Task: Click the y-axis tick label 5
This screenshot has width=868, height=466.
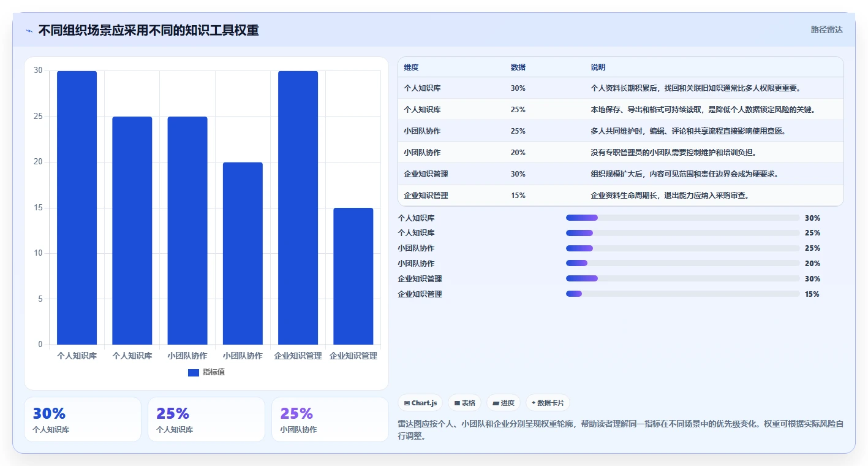Action: [40, 299]
